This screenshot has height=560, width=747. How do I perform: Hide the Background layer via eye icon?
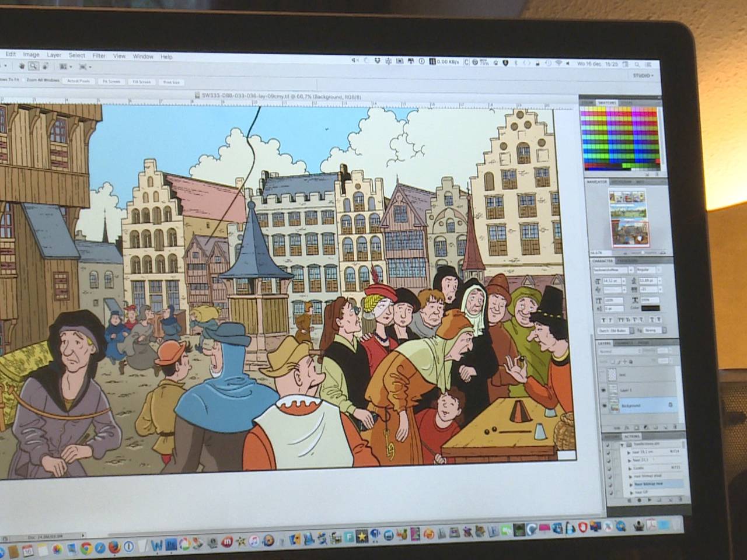coord(604,406)
